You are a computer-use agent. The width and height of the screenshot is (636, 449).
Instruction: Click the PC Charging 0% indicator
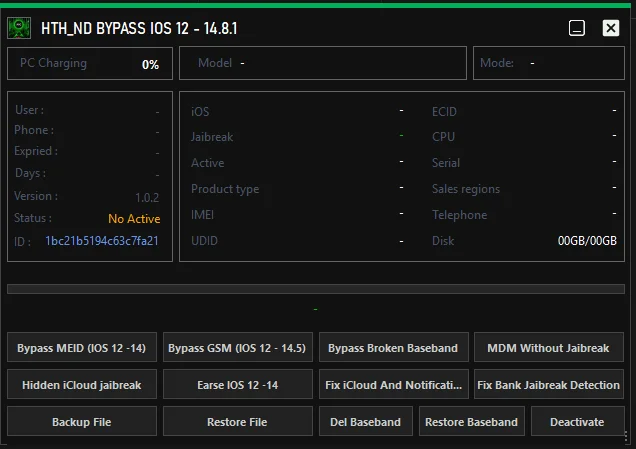[150, 64]
